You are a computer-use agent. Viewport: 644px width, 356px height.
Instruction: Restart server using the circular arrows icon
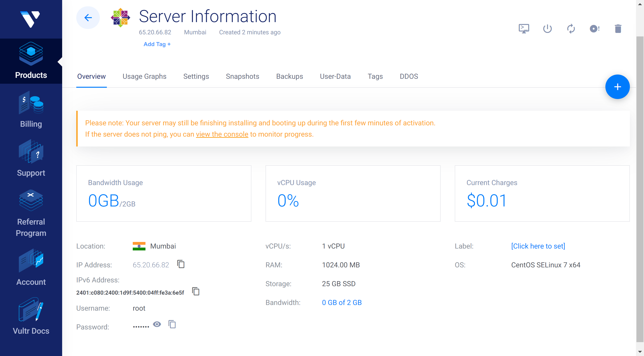(x=571, y=29)
